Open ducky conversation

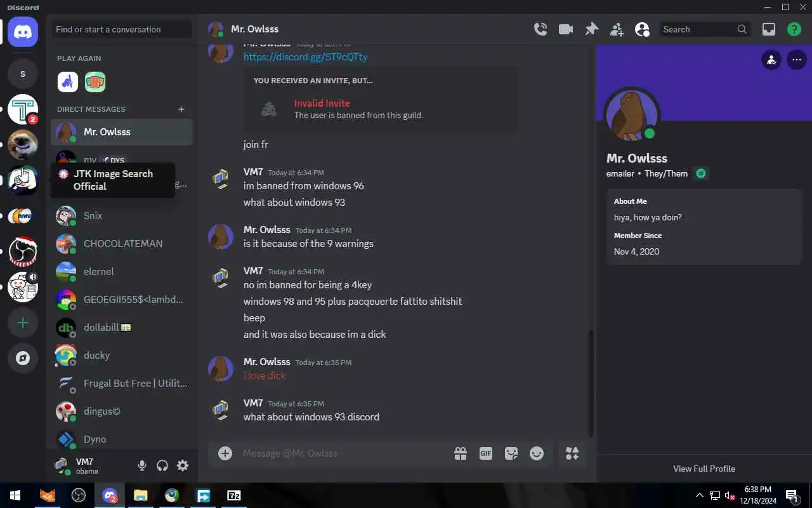122,356
